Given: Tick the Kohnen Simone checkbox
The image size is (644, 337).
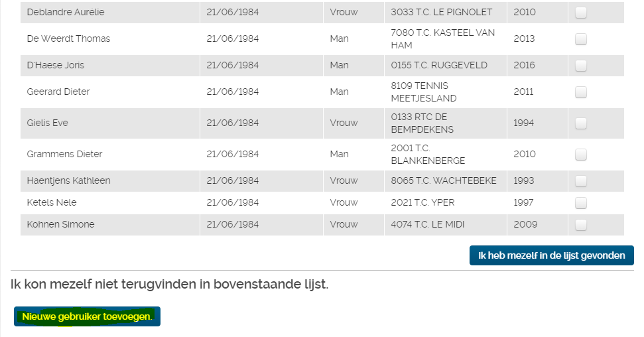Looking at the screenshot, I should [x=581, y=225].
